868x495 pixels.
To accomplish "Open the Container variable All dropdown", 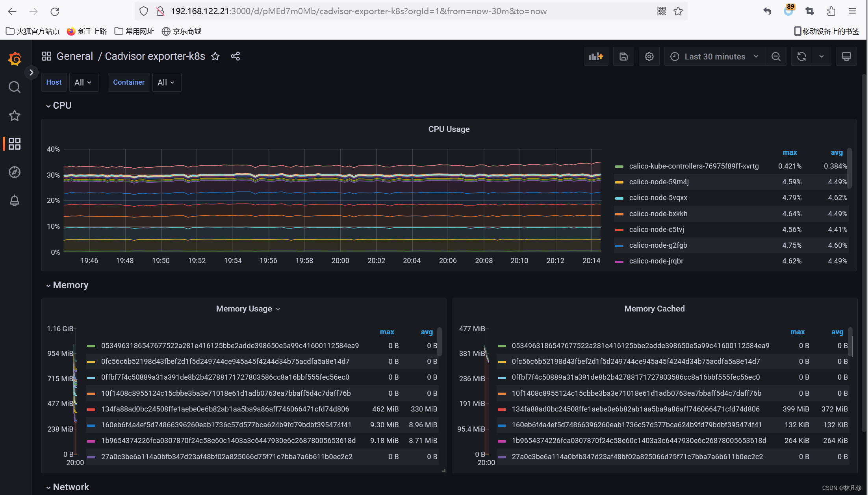I will (166, 82).
